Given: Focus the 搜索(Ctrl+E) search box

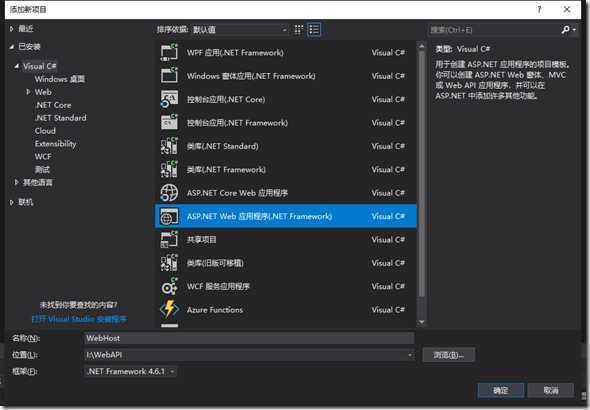Looking at the screenshot, I should click(x=494, y=30).
